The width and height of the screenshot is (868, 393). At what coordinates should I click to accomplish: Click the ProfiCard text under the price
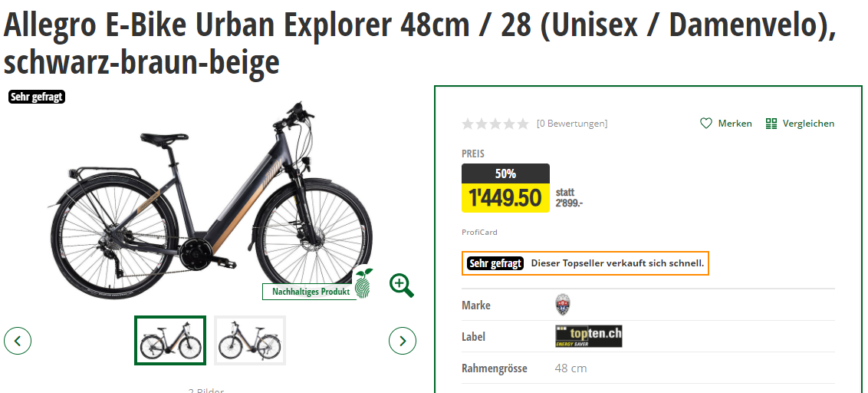coord(479,233)
